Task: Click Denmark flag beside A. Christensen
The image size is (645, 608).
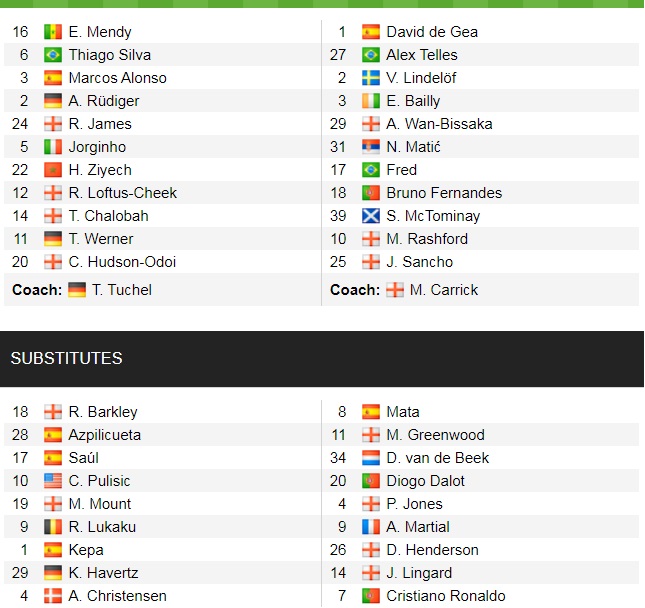Action: tap(53, 596)
